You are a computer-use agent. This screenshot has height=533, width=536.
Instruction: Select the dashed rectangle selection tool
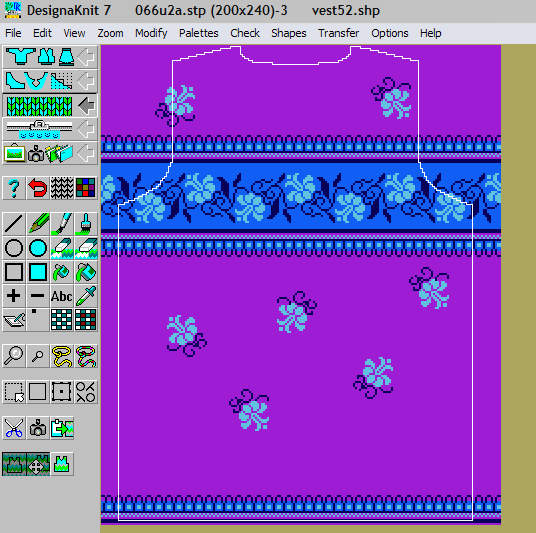(x=14, y=392)
